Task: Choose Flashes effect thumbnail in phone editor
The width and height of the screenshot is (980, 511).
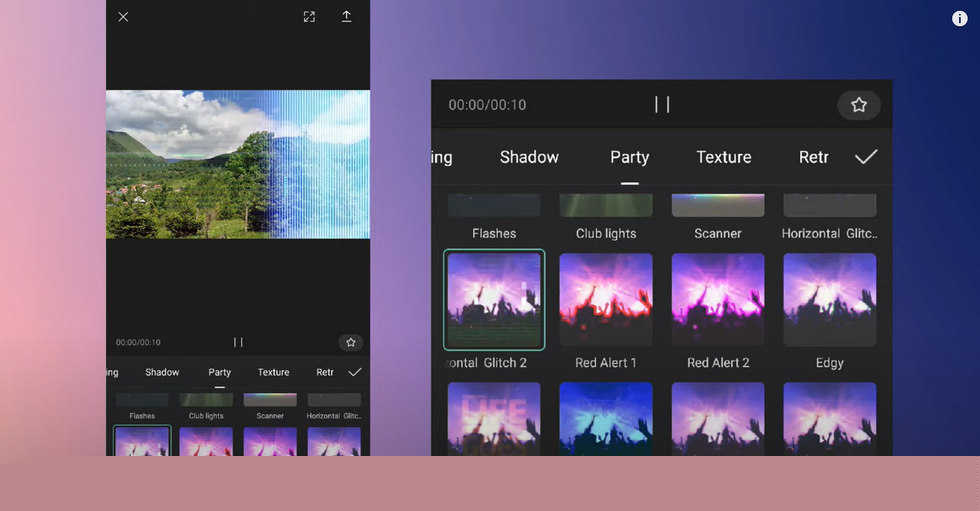Action: coord(142,400)
